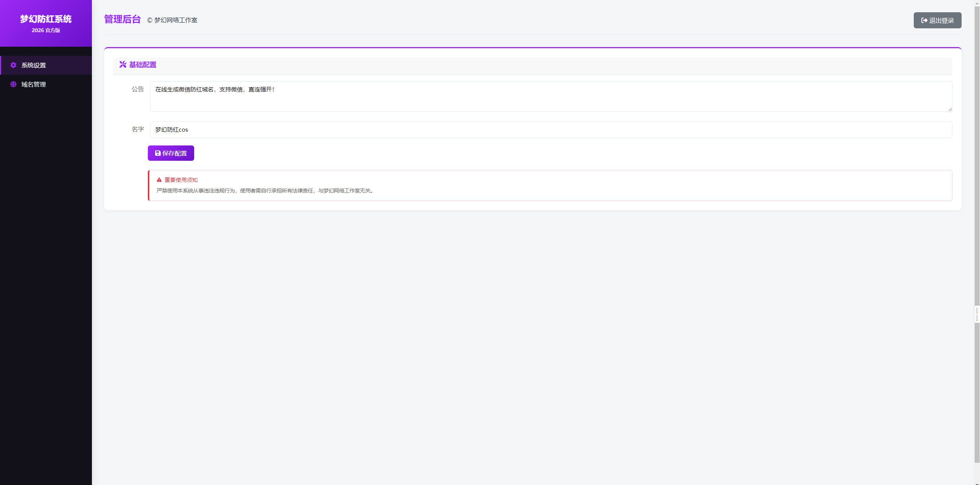Screen dimensions: 980x485
Task: Click the globe icon beside 域名管理
Action: click(13, 84)
